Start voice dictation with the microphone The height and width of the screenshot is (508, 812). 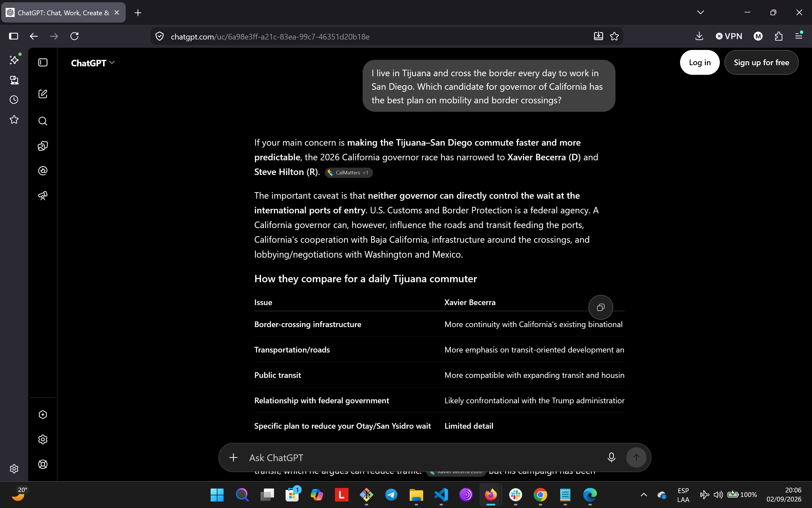tap(611, 457)
